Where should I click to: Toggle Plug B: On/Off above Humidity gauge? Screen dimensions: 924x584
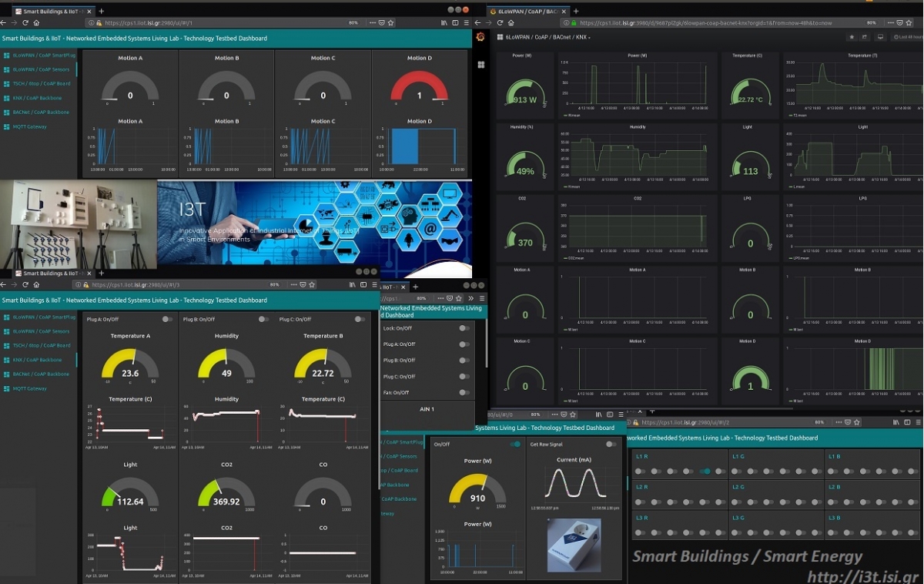[263, 319]
